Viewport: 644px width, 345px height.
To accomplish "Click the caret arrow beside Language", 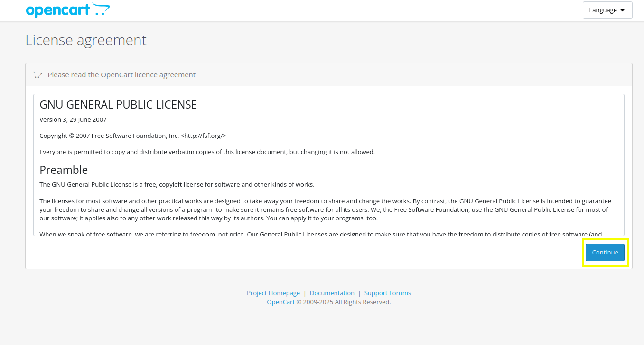I will 622,10.
